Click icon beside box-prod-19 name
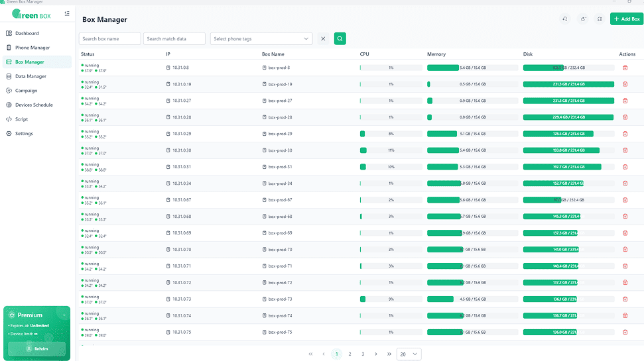 (x=264, y=84)
